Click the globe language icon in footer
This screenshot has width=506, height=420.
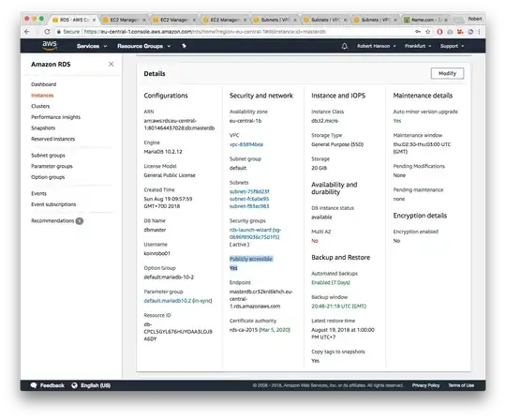pyautogui.click(x=75, y=385)
